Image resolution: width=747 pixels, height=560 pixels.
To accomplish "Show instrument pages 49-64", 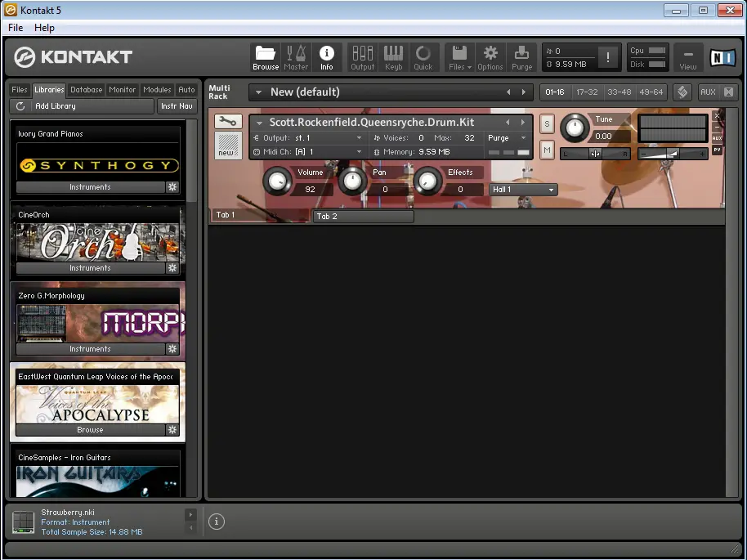I will coord(651,92).
